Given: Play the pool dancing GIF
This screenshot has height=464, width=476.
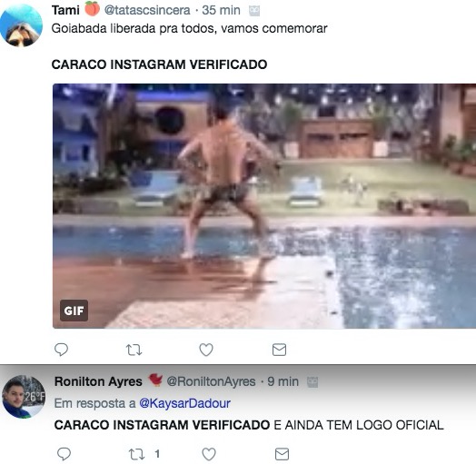Looking at the screenshot, I should tap(264, 206).
